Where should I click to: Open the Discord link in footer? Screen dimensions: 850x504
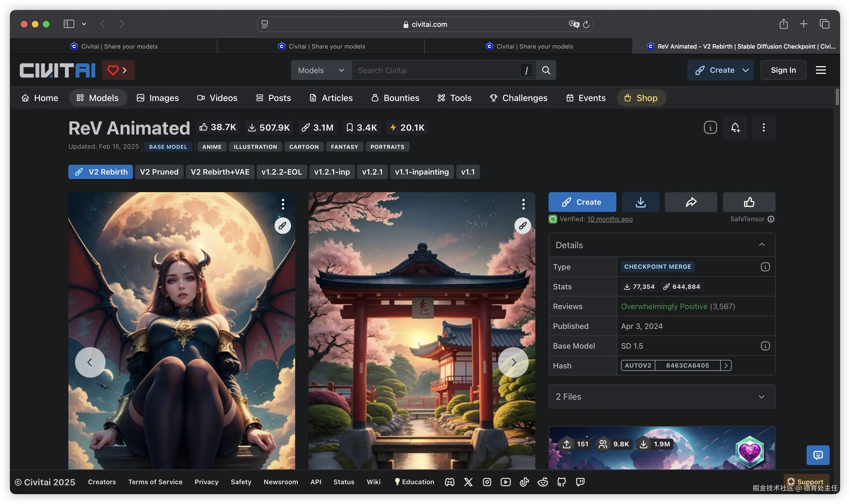pos(450,481)
